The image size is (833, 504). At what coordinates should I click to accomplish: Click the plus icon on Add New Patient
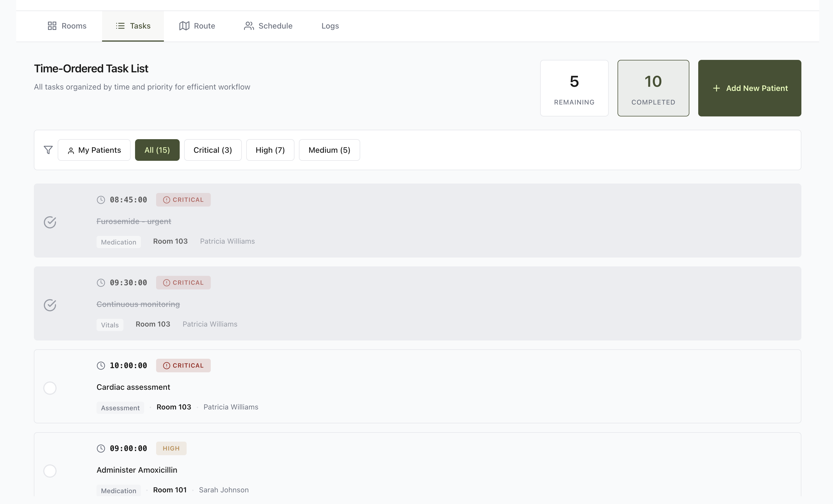coord(716,88)
